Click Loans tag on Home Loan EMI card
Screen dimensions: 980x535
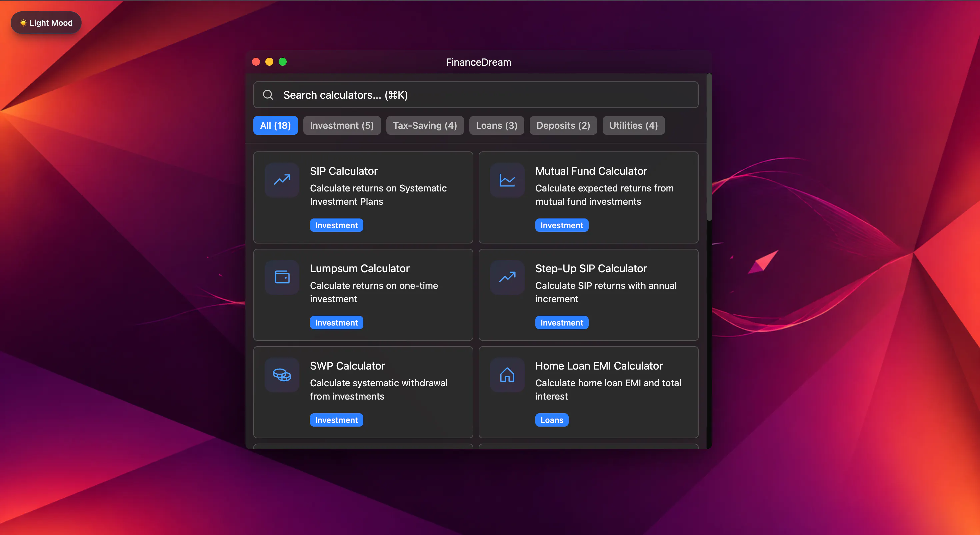[x=552, y=420]
